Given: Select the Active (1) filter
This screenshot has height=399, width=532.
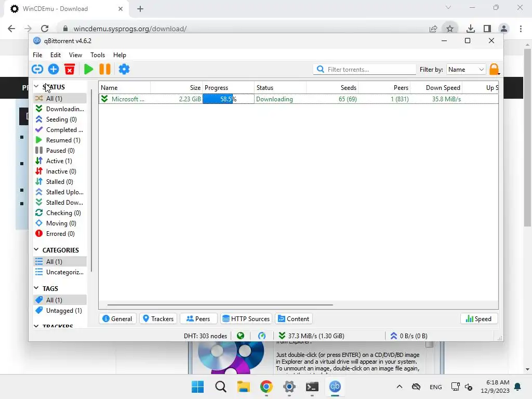Looking at the screenshot, I should coord(60,161).
